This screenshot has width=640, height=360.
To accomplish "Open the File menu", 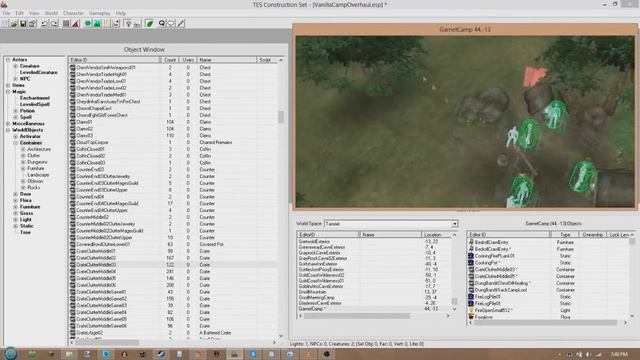I will 7,13.
